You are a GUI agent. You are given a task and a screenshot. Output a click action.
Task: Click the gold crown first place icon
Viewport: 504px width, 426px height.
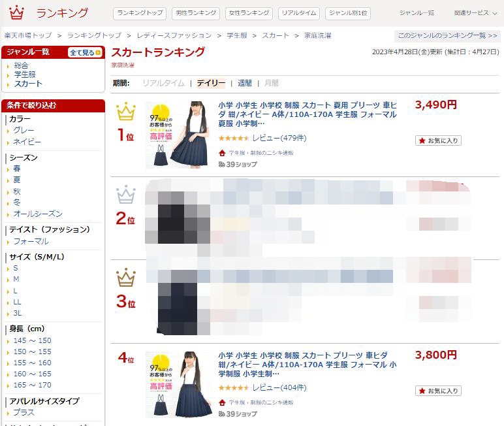[126, 111]
